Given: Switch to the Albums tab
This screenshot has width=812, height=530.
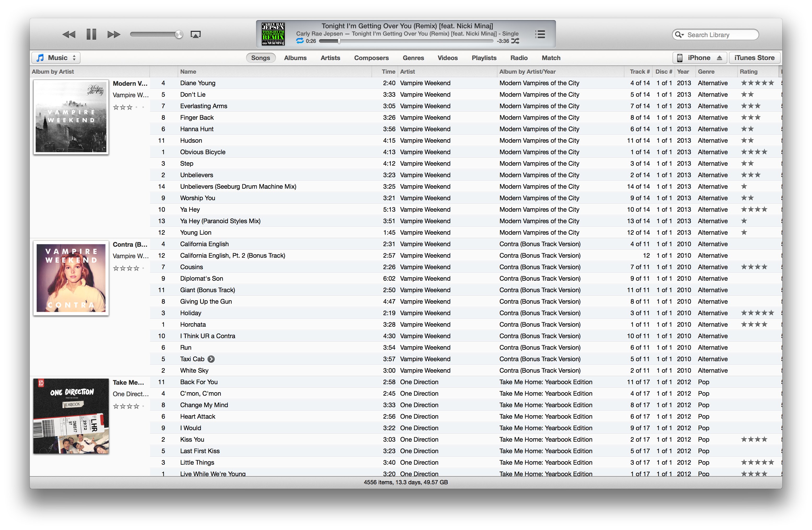Looking at the screenshot, I should 295,58.
